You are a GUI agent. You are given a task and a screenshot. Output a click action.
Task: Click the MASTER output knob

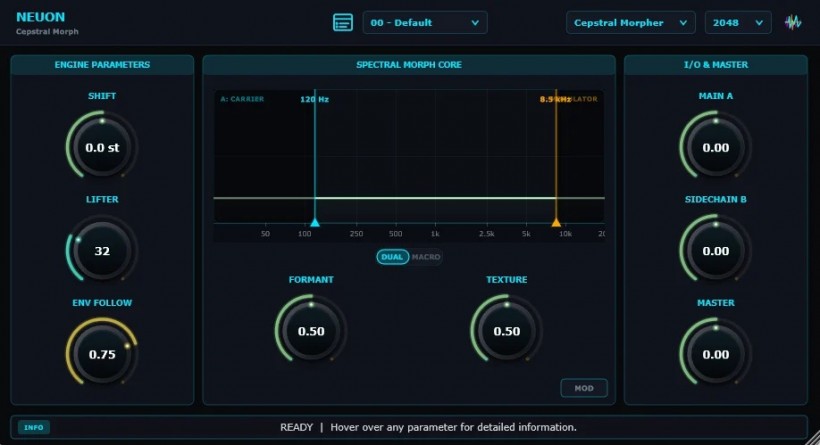715,354
